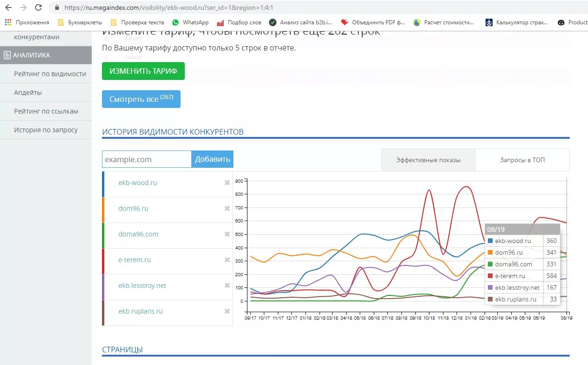588x365 pixels.
Task: Click the browser forward arrow
Action: 23,7
